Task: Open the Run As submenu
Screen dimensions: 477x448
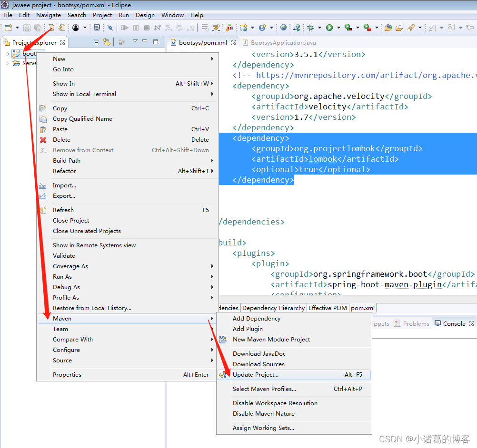Action: click(128, 277)
